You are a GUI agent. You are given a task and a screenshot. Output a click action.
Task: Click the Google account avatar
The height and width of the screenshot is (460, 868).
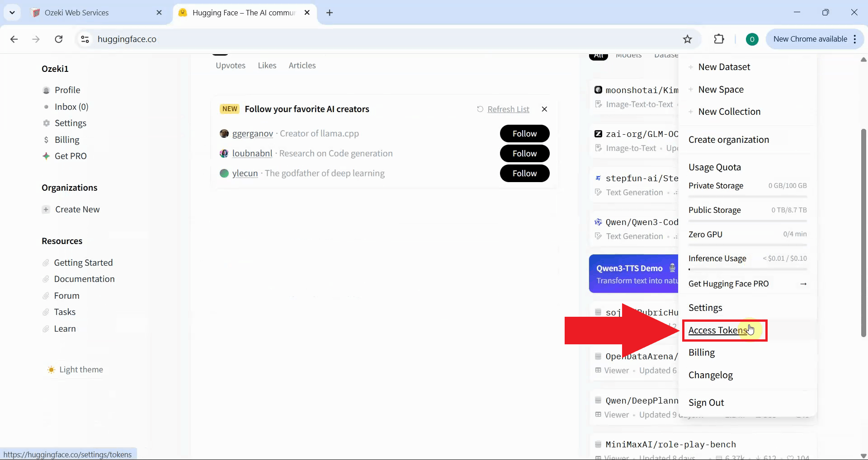click(x=752, y=39)
